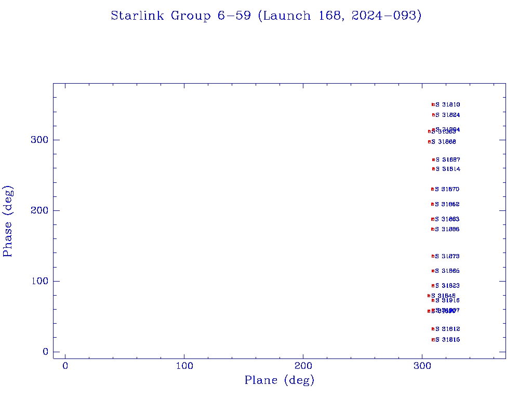Click the '300' tick on the Phase axis
This screenshot has width=532, height=399.
pos(39,140)
